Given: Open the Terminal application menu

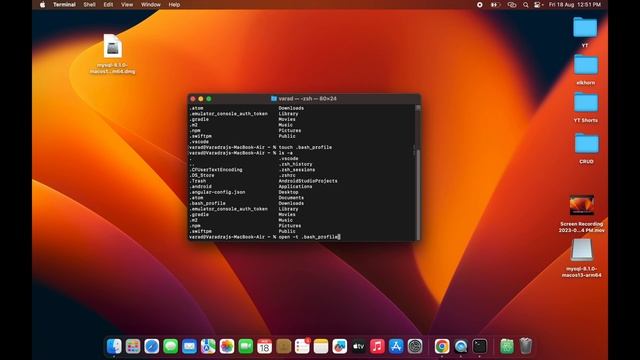Looking at the screenshot, I should click(x=64, y=5).
